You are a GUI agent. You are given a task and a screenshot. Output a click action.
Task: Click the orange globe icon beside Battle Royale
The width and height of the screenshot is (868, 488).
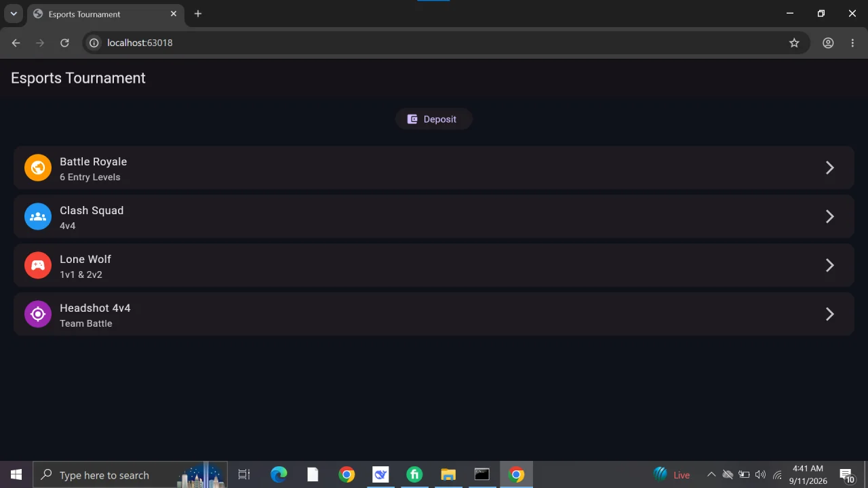[38, 167]
